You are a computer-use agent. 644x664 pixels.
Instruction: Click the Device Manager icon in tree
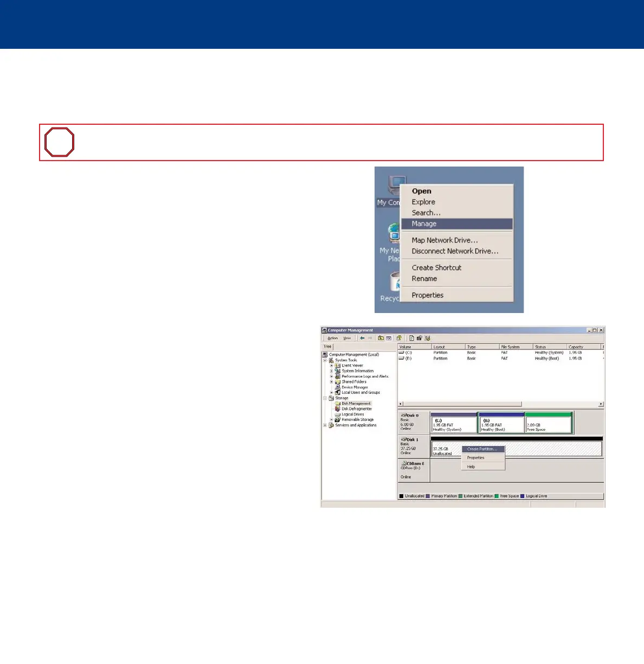point(338,387)
